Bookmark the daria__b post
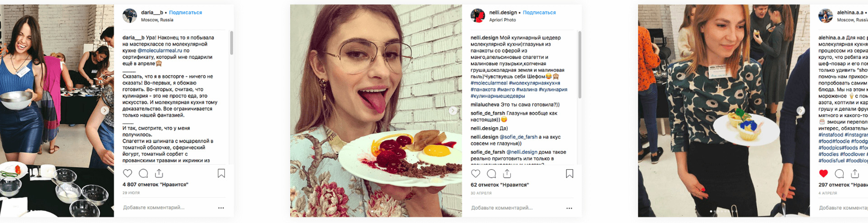Screen dimensions: 868x223 click(222, 173)
